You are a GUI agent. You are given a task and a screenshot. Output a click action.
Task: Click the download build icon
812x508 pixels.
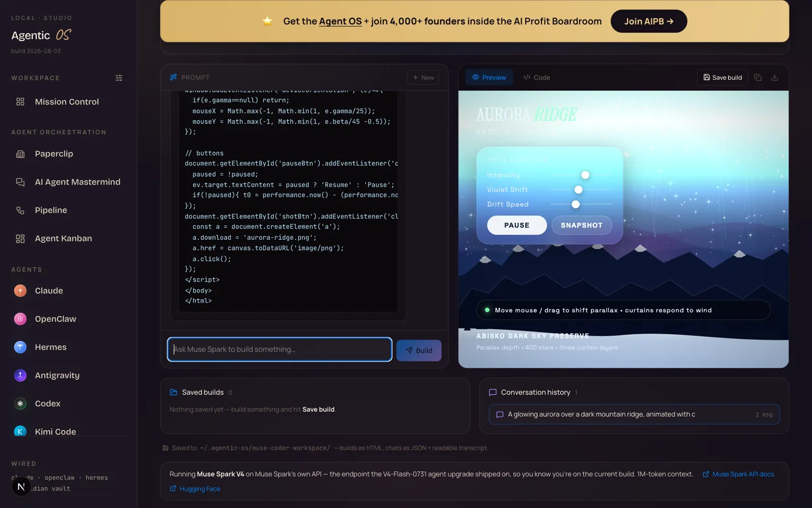point(774,77)
